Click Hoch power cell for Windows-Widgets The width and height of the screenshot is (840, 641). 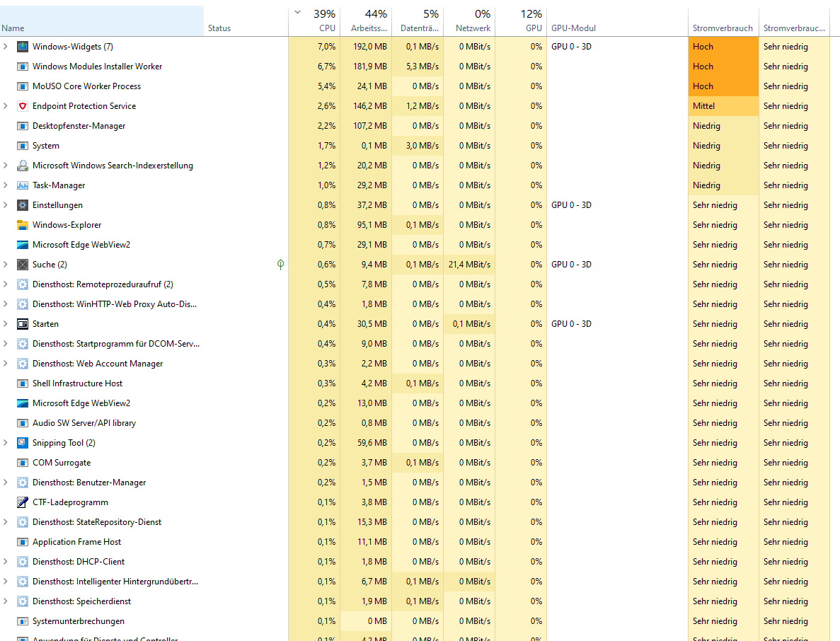click(723, 47)
